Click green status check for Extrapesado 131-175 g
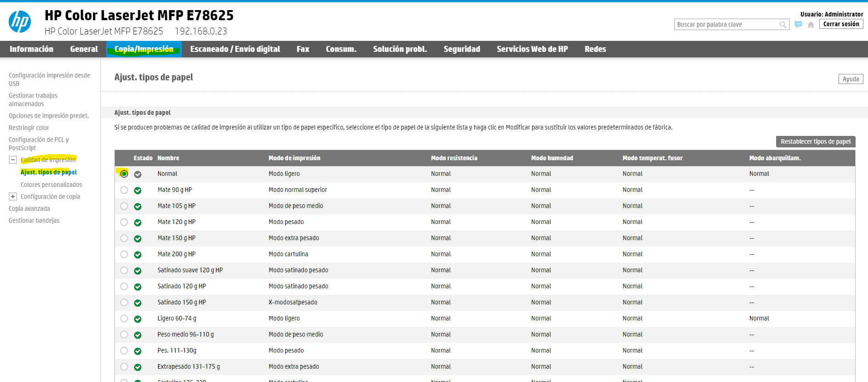The width and height of the screenshot is (868, 382). (x=138, y=367)
